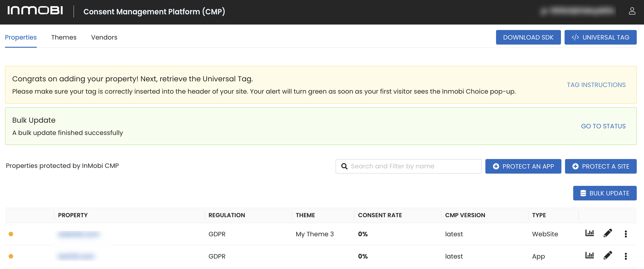The width and height of the screenshot is (644, 269).
Task: Open the blurred property name in WebSite row
Action: 79,234
